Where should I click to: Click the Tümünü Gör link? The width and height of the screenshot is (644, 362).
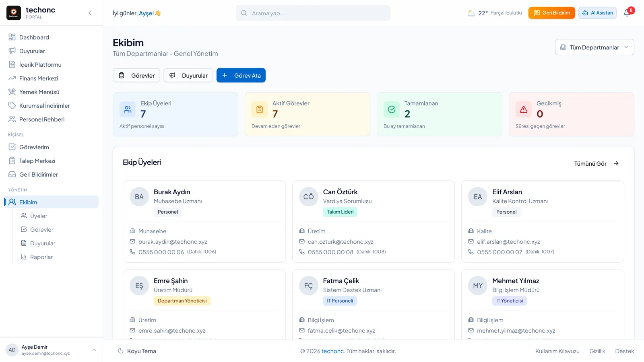[x=597, y=164]
